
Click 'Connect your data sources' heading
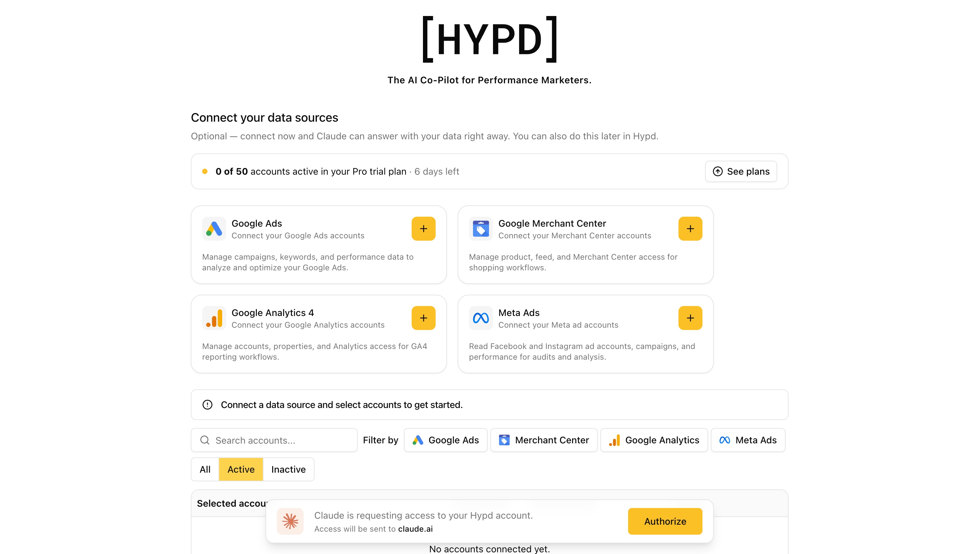coord(264,118)
